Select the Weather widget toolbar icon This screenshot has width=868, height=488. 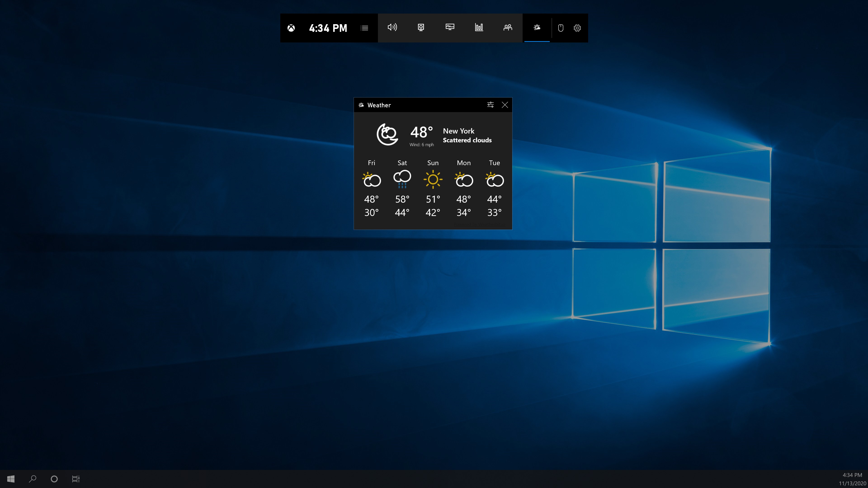coord(537,28)
